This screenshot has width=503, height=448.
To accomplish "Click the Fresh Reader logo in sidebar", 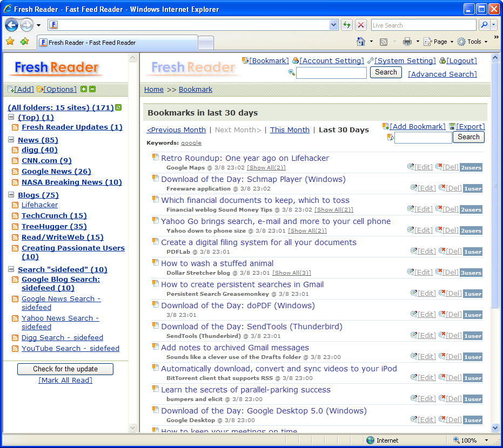I will click(x=56, y=68).
